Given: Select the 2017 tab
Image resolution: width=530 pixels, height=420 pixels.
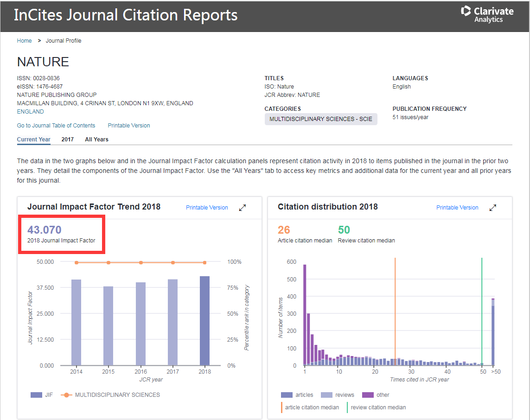Looking at the screenshot, I should tap(67, 139).
